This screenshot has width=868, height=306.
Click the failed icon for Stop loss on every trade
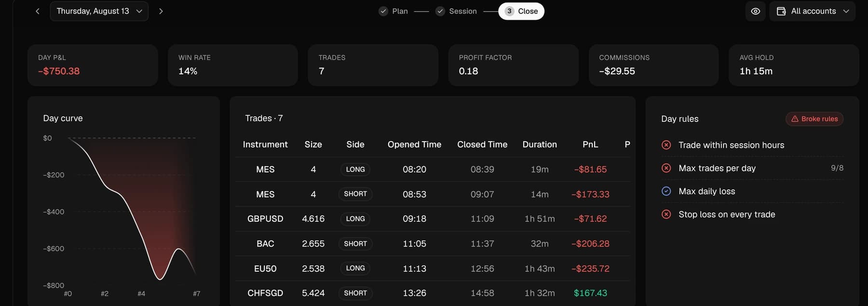coord(666,214)
